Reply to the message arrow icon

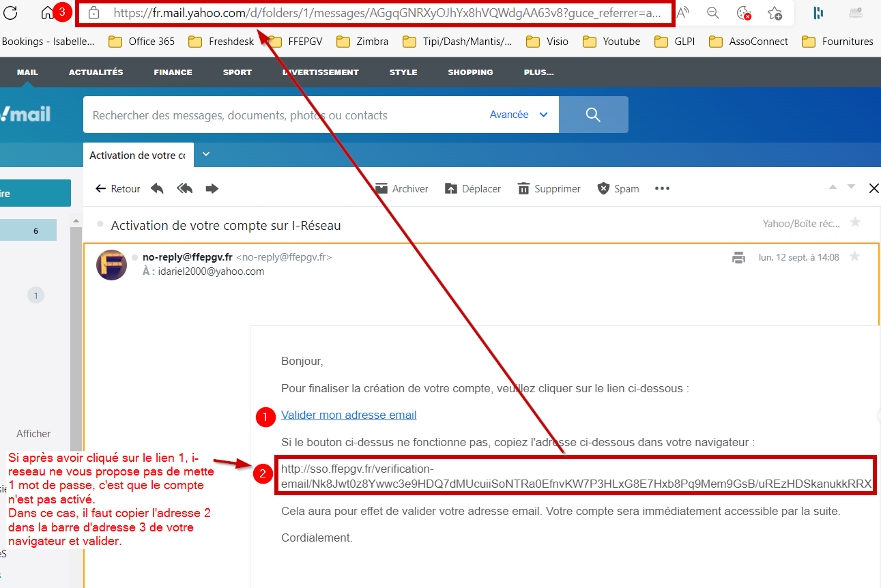pyautogui.click(x=157, y=189)
